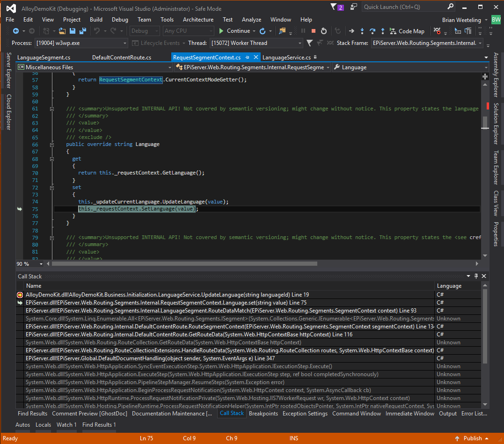Open the Immediate Window tab
This screenshot has width=504, height=444.
pyautogui.click(x=410, y=414)
